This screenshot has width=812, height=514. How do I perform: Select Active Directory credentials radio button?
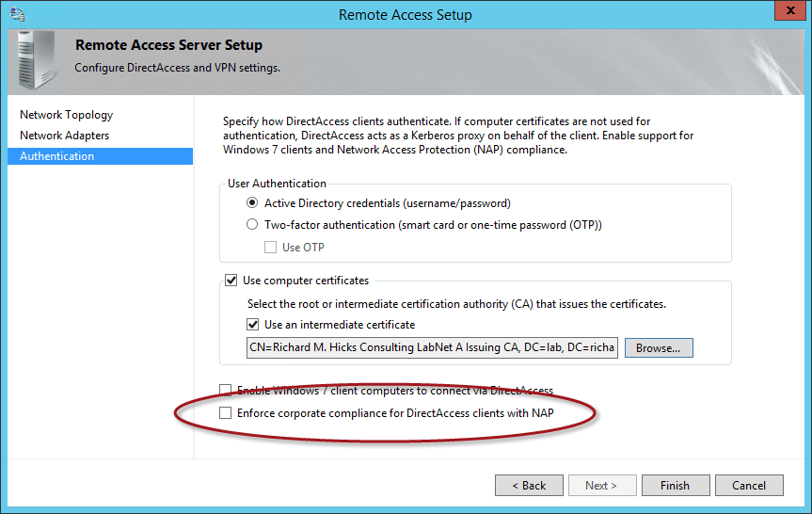click(252, 202)
